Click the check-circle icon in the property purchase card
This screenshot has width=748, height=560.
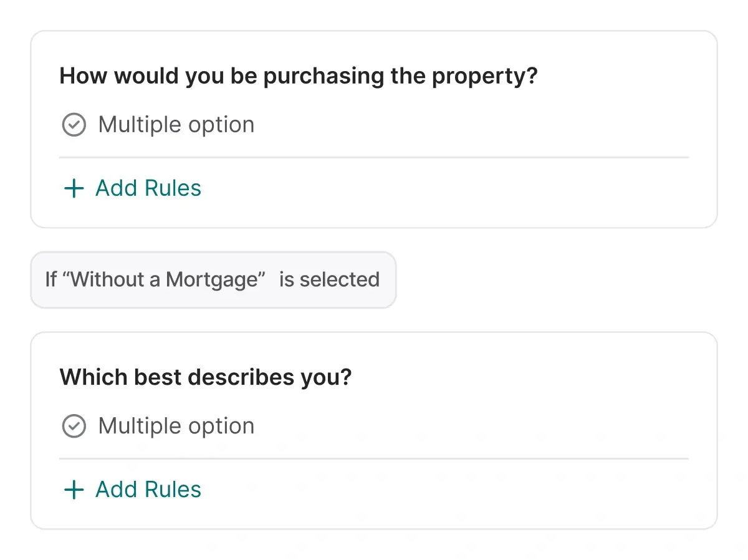[x=74, y=125]
